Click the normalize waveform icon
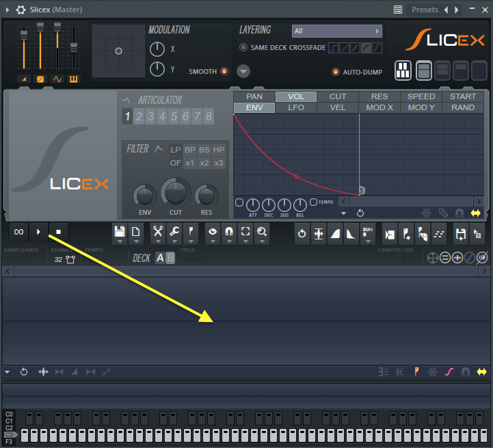 [319, 233]
